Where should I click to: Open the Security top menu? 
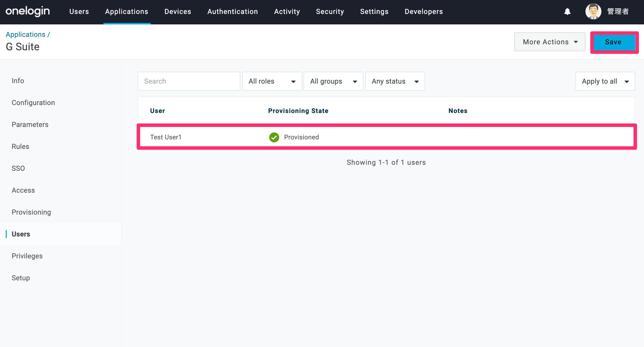[x=330, y=11]
